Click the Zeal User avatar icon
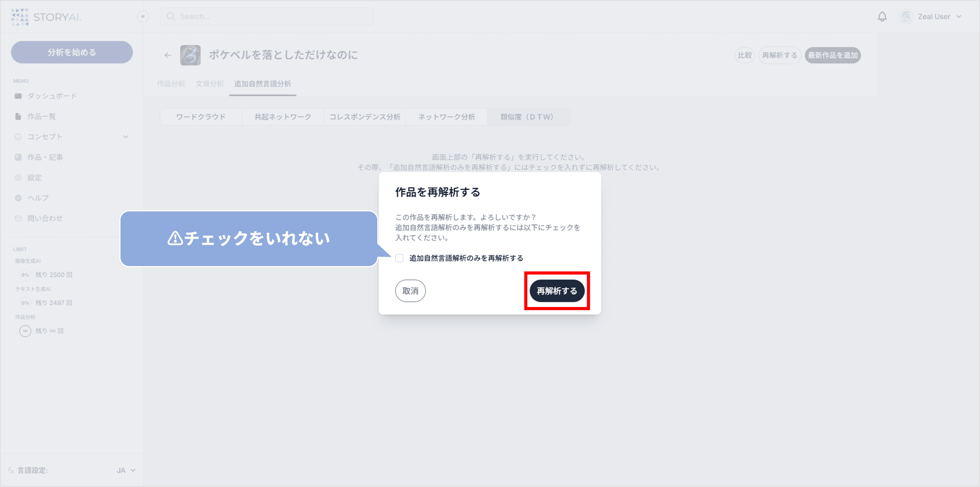The height and width of the screenshot is (487, 980). click(906, 16)
